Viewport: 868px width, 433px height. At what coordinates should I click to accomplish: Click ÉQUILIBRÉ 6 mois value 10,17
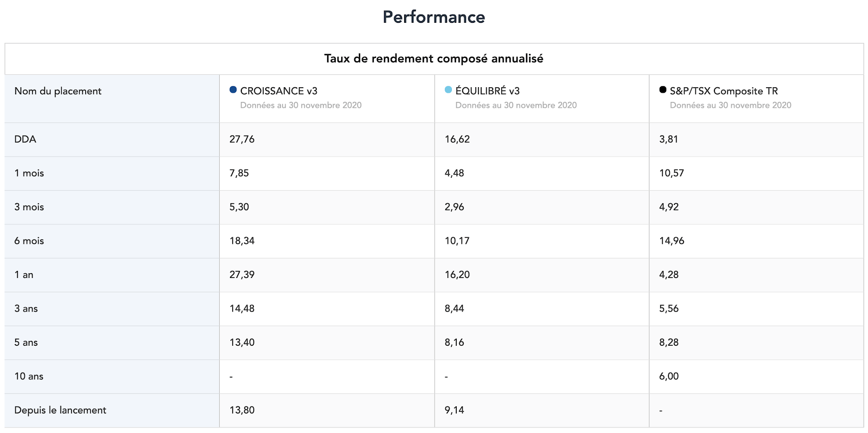(x=457, y=241)
